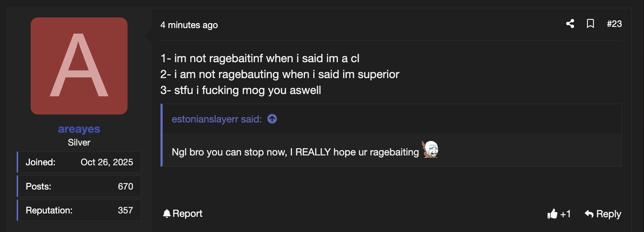Click the crying emoji in the quote
This screenshot has height=232, width=644.
point(430,149)
